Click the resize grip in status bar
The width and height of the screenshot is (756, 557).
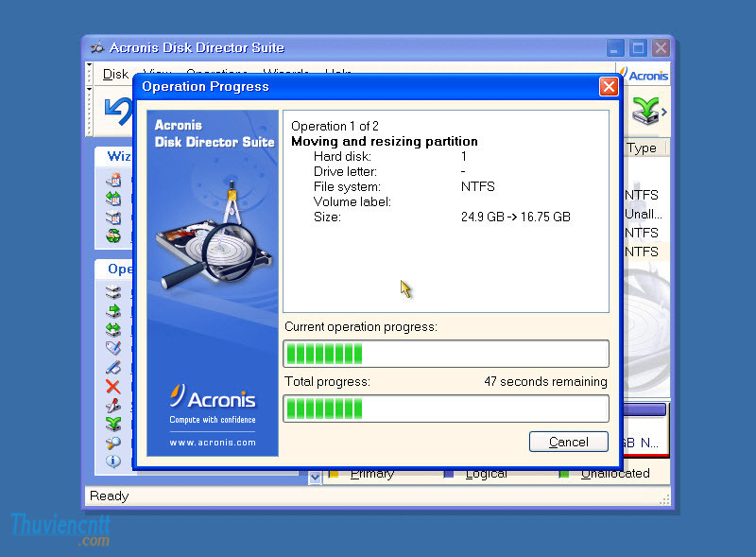pyautogui.click(x=664, y=499)
